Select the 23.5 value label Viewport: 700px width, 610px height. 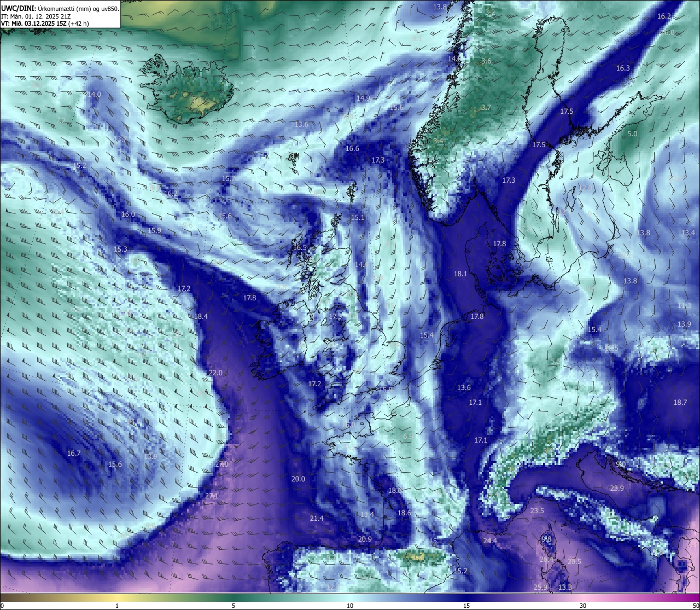[537, 510]
